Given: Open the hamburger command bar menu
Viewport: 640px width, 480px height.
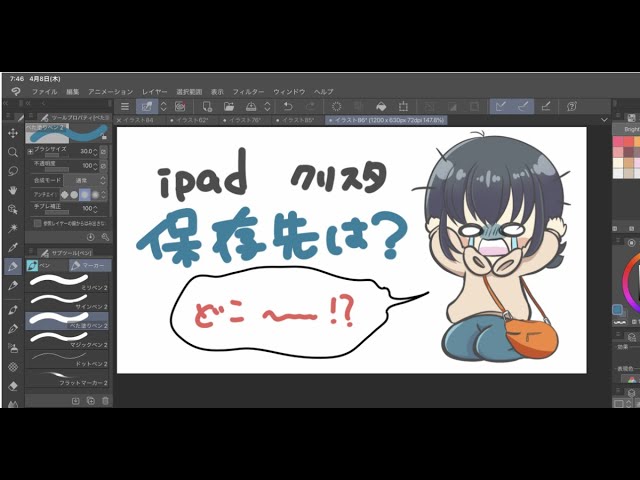Looking at the screenshot, I should (125, 107).
